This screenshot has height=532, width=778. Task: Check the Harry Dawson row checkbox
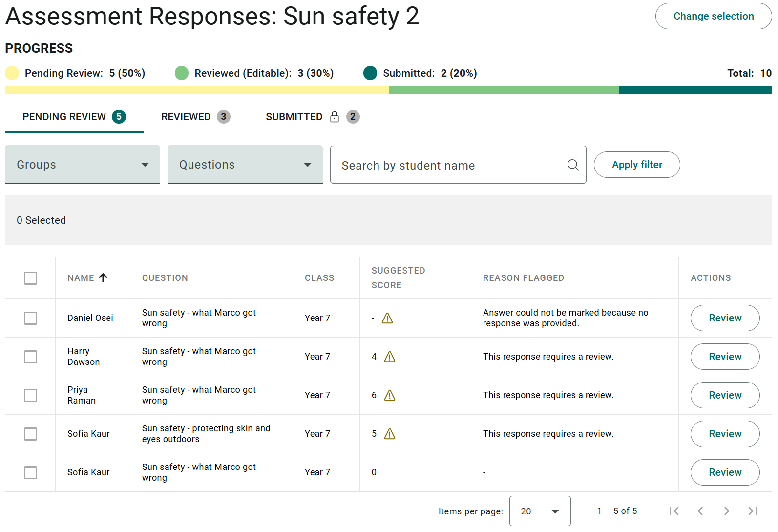30,357
